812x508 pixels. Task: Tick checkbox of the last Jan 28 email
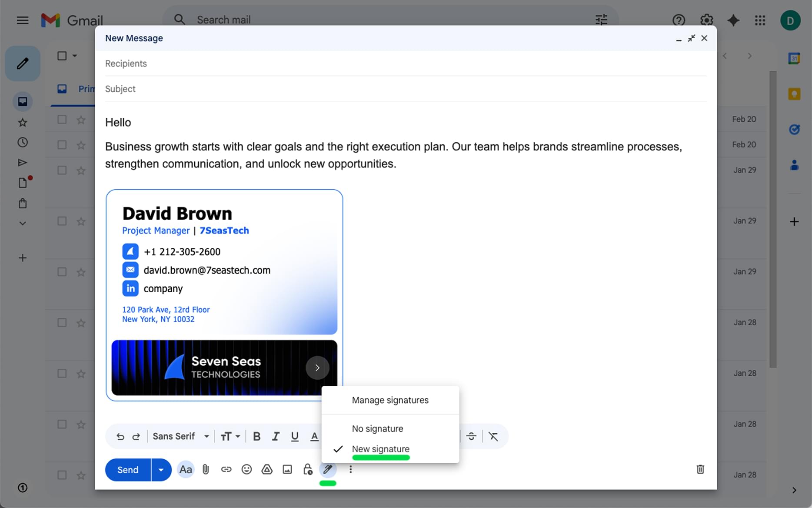coord(62,475)
